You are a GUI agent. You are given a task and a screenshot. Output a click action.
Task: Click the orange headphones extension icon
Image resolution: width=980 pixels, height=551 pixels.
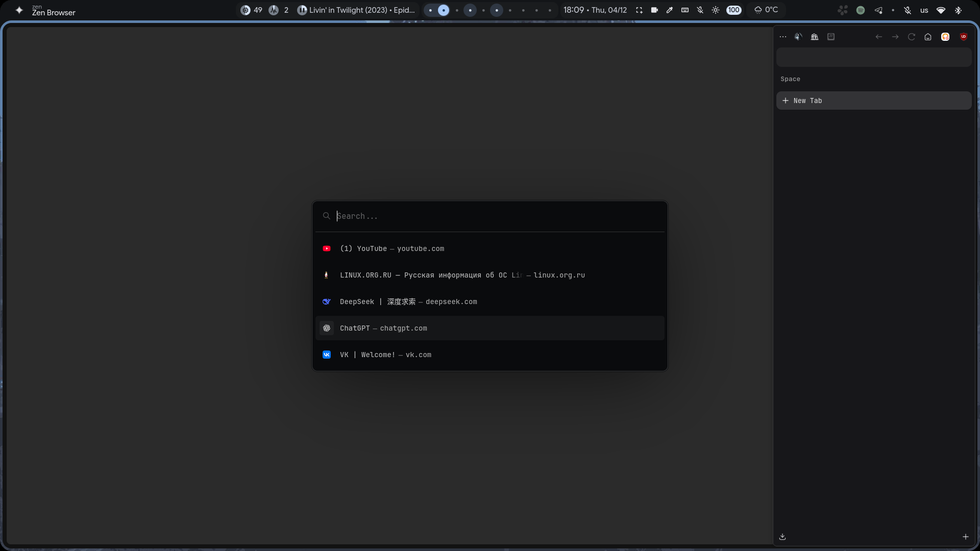[x=945, y=37]
